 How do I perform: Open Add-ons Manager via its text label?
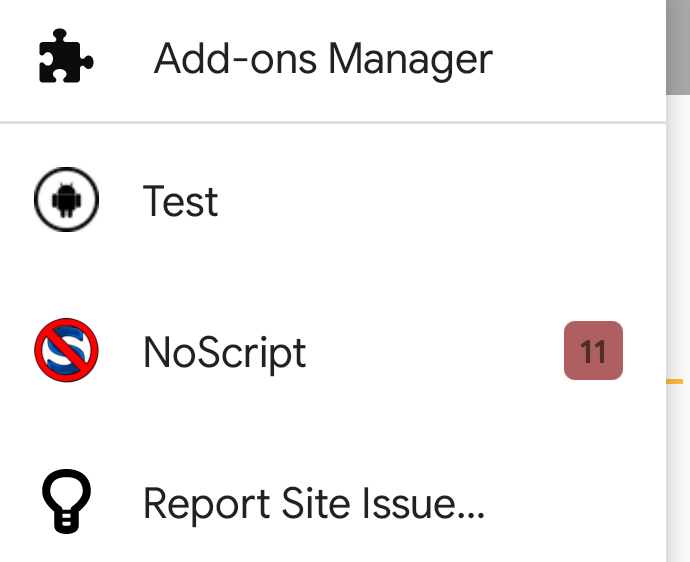click(x=323, y=59)
